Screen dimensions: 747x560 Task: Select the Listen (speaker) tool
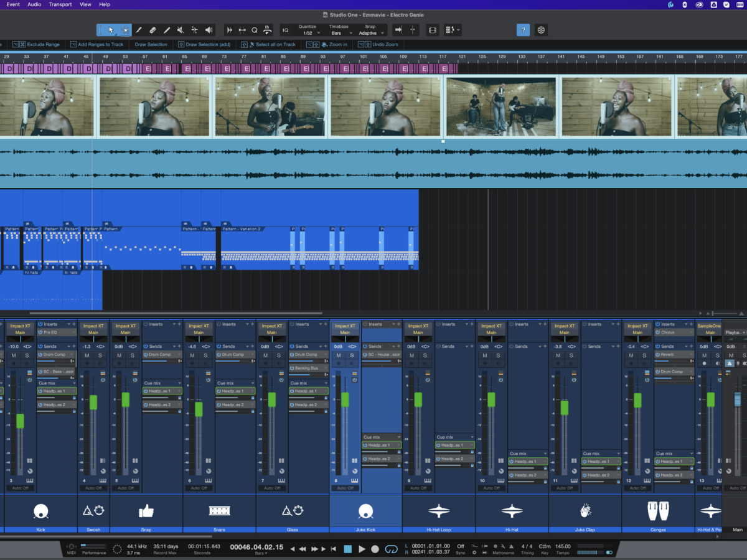click(x=209, y=30)
